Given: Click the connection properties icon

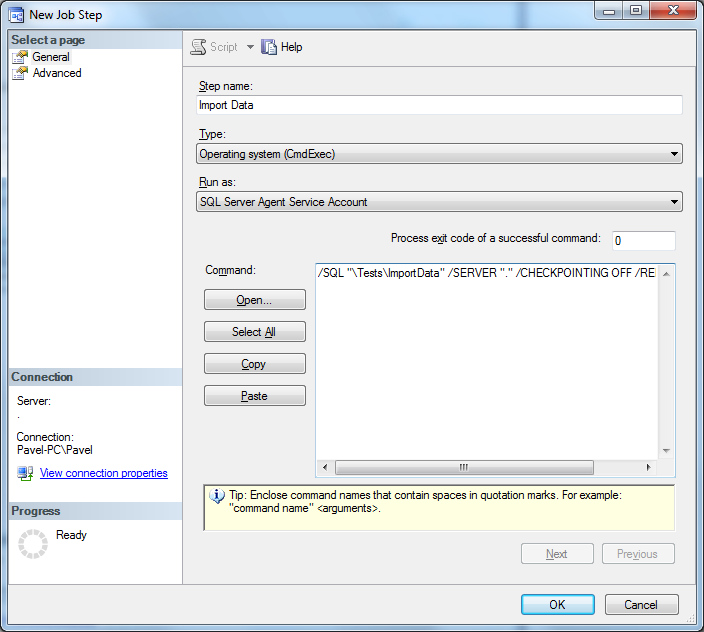Looking at the screenshot, I should click(25, 474).
